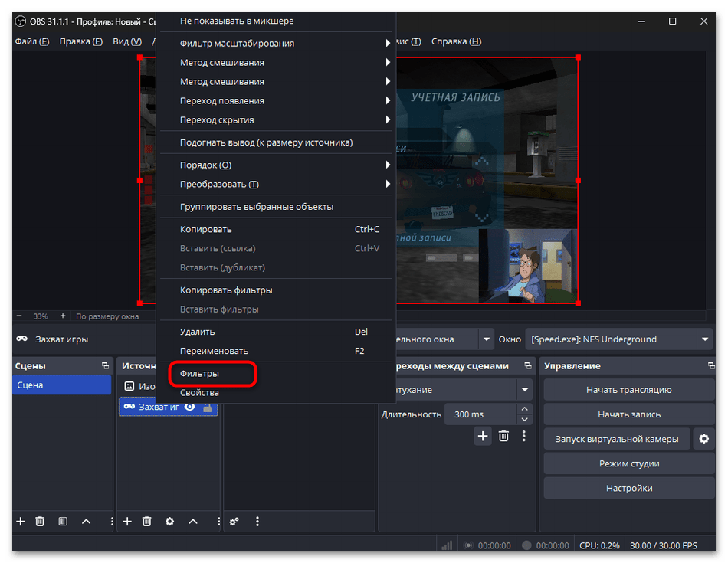This screenshot has width=728, height=563.
Task: Select Группировать выбранные объекты entry
Action: click(x=276, y=207)
